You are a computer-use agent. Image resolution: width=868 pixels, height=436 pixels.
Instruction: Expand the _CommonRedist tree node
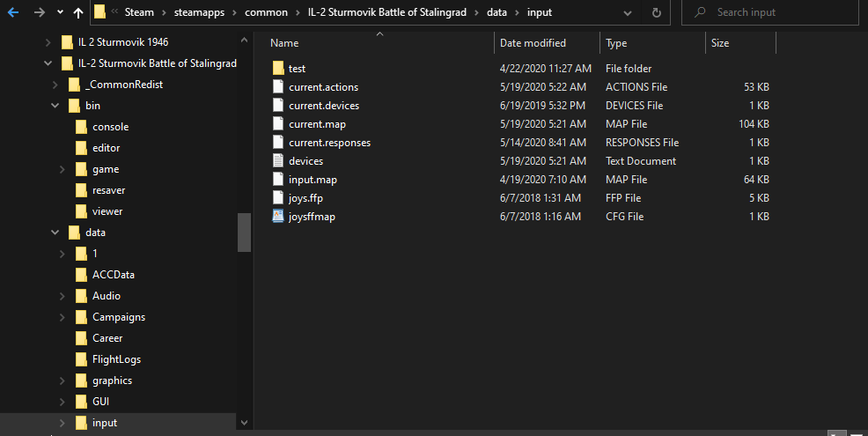(55, 85)
